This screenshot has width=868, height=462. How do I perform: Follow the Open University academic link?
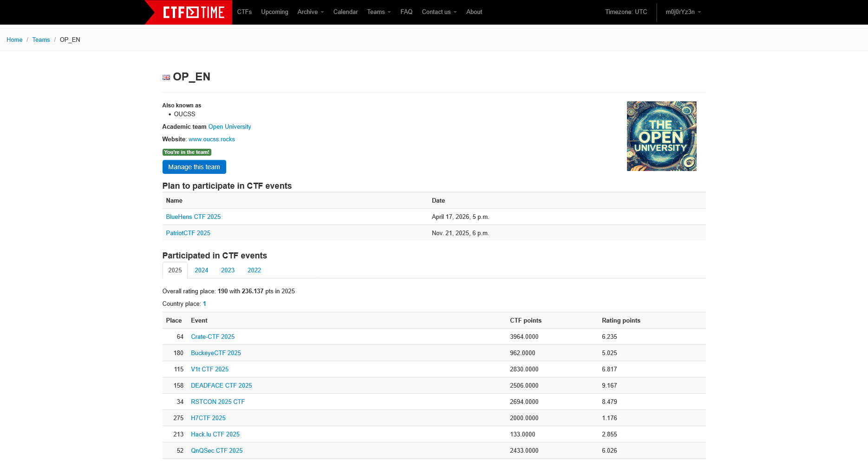[x=229, y=127]
